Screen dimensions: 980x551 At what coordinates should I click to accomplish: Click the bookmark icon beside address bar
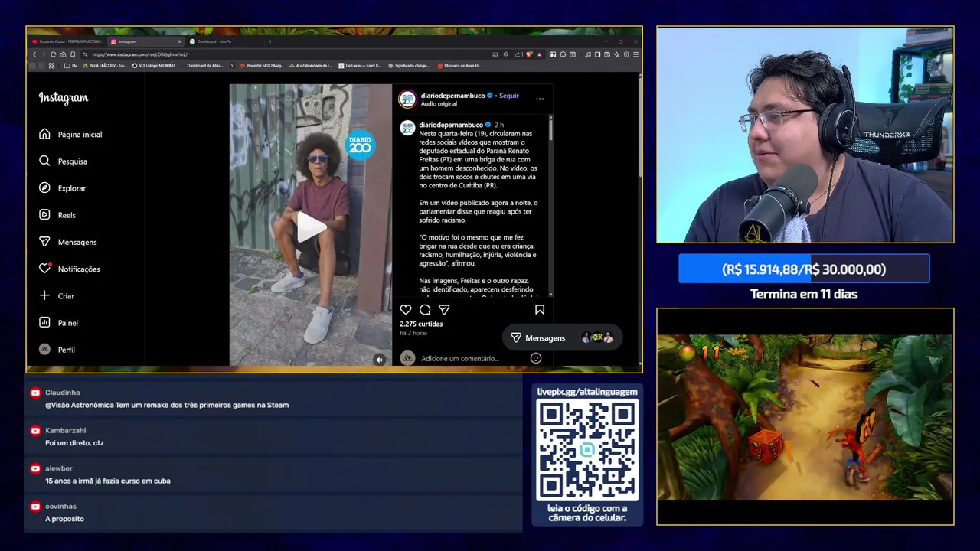[73, 54]
